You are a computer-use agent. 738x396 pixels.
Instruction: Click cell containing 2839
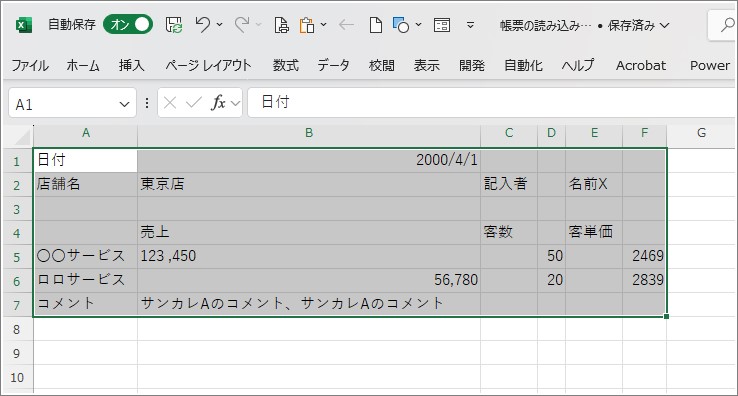pos(644,280)
